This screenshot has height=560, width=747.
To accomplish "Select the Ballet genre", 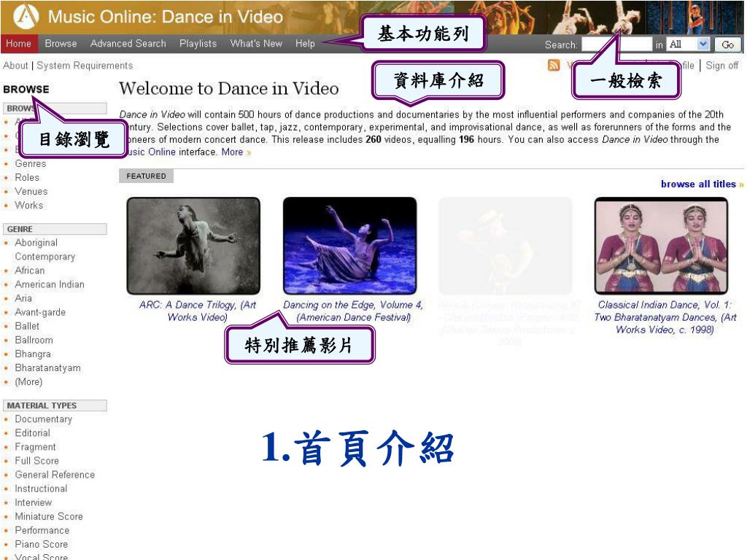I will [27, 326].
